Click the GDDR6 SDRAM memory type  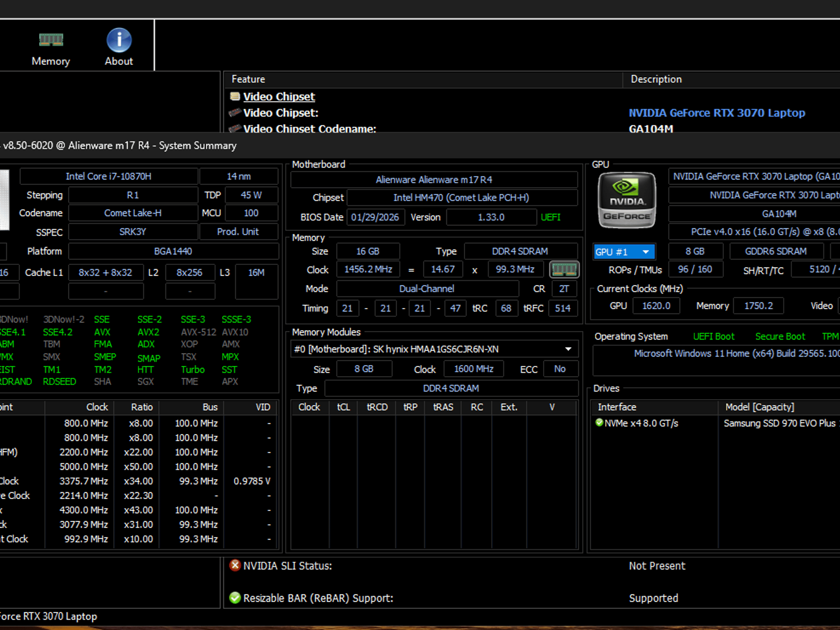776,251
